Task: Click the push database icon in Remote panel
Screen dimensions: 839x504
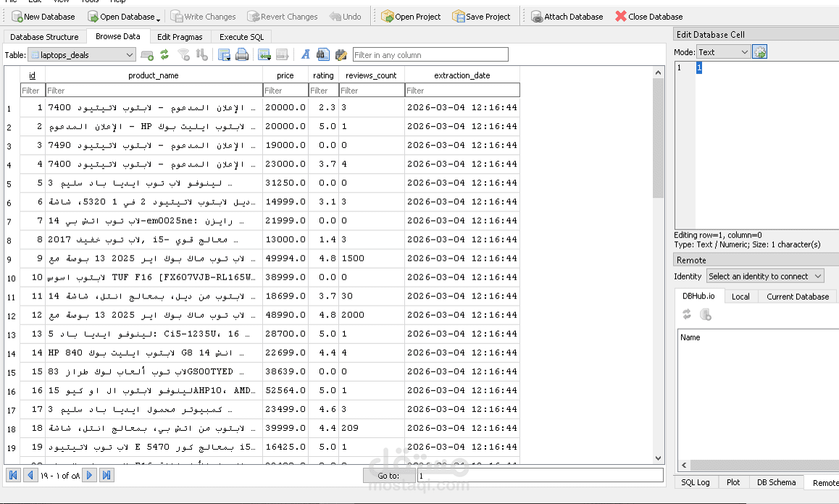Action: (706, 314)
